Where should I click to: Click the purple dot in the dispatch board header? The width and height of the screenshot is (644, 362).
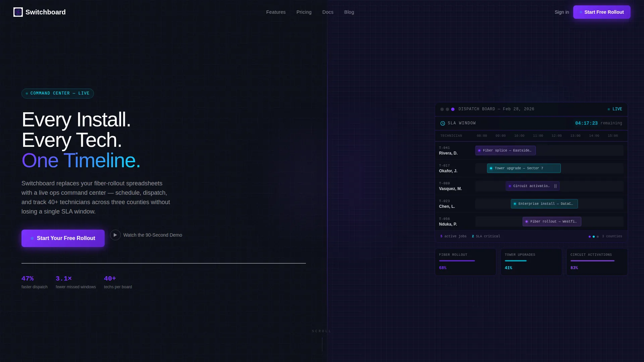tap(453, 109)
